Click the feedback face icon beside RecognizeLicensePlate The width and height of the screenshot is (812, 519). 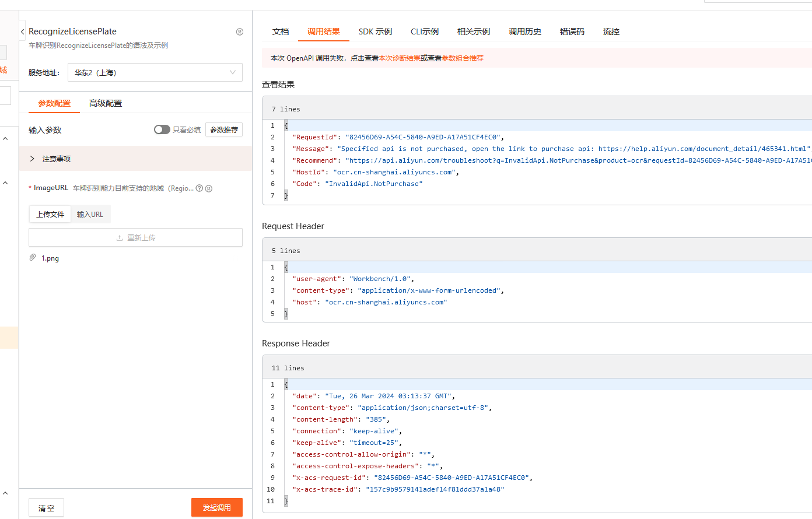(240, 31)
